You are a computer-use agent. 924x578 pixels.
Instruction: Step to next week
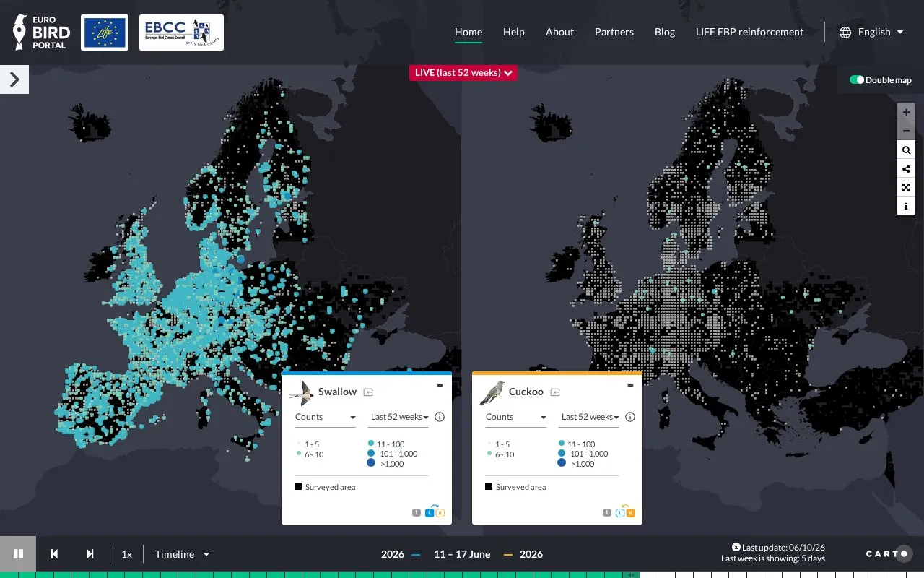[90, 554]
